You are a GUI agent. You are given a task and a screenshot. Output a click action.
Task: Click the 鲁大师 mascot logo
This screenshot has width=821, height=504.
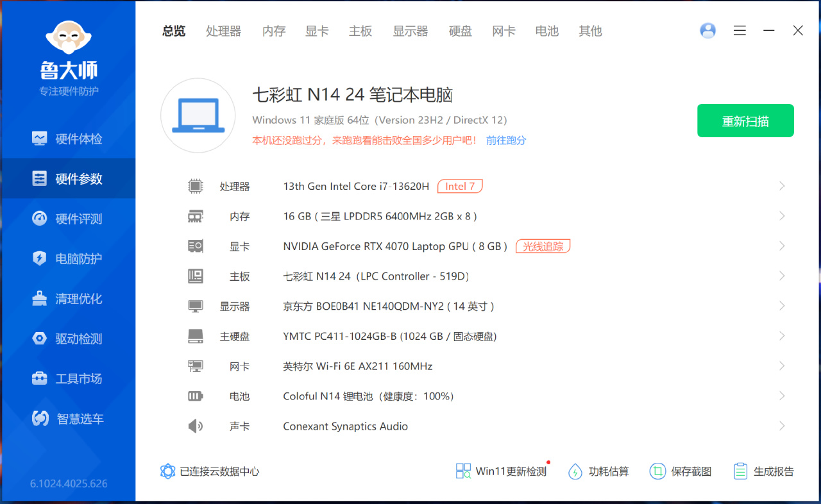[x=69, y=38]
